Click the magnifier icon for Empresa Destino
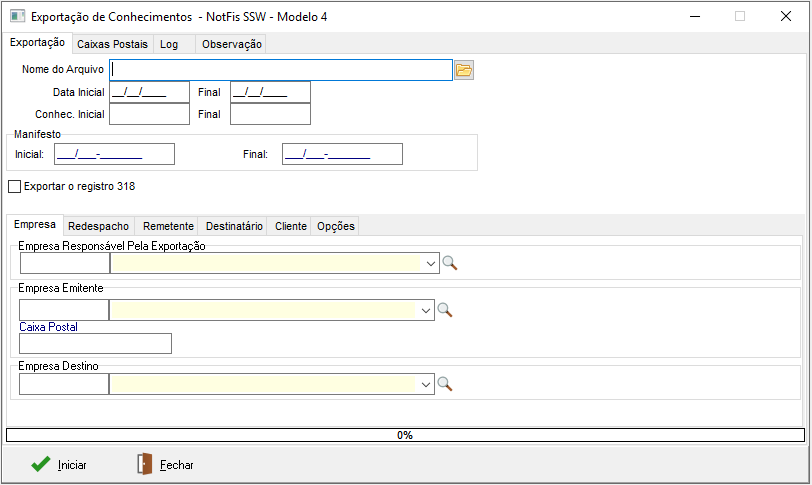Screen dimensions: 812x485 pyautogui.click(x=445, y=384)
